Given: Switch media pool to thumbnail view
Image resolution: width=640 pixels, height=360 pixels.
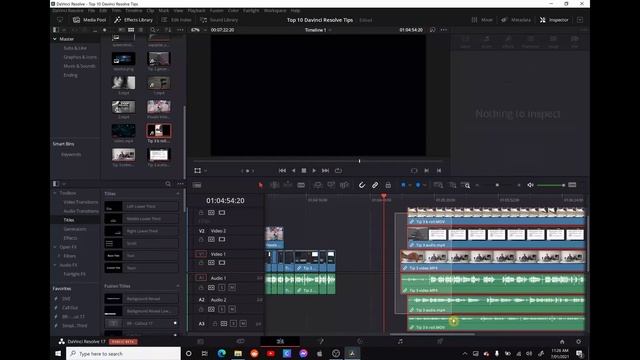Looking at the screenshot, I should pyautogui.click(x=131, y=30).
